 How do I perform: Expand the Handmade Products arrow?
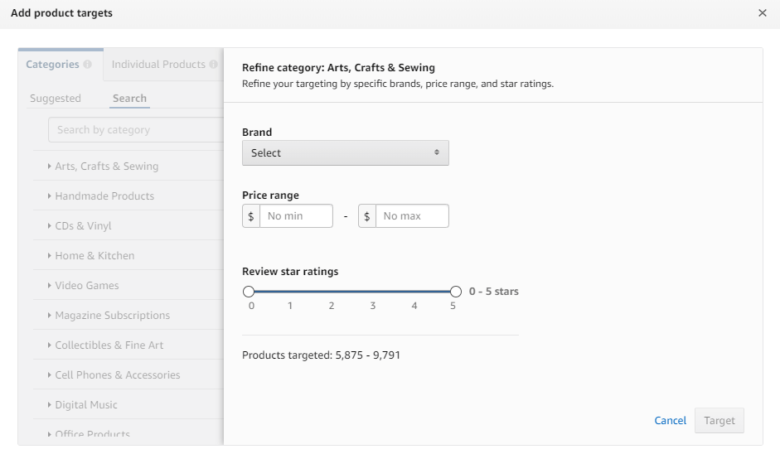[x=49, y=196]
